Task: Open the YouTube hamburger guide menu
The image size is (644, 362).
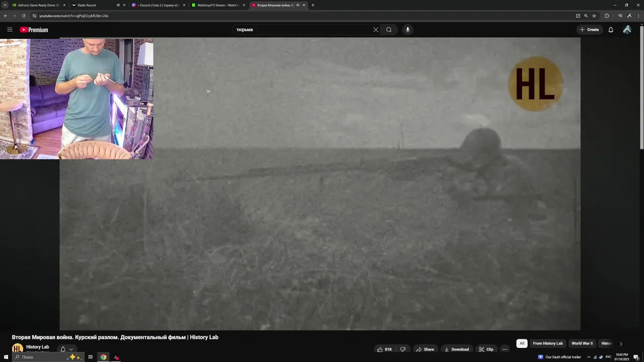Action: pyautogui.click(x=10, y=30)
